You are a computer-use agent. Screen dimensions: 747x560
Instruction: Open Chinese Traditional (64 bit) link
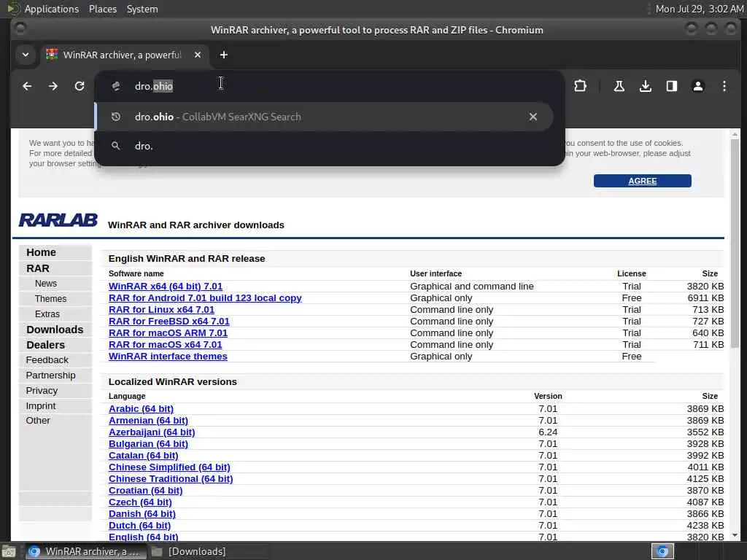pyautogui.click(x=171, y=478)
